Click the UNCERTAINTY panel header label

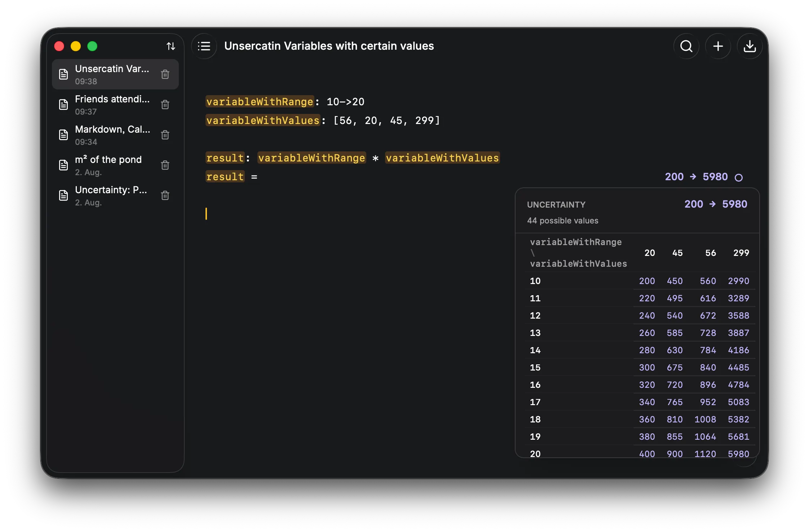tap(556, 205)
